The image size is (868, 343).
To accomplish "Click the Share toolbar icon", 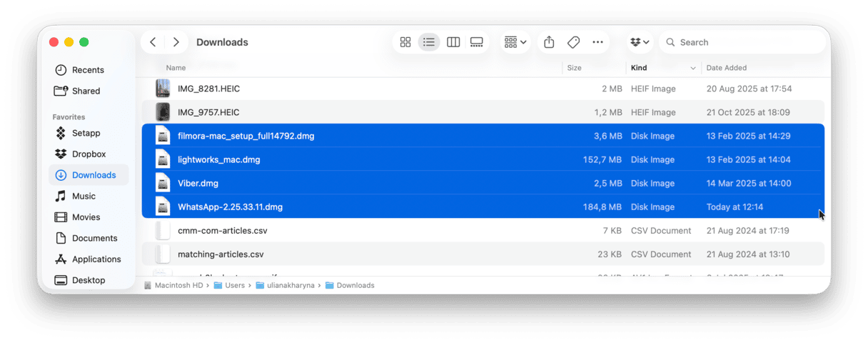I will pos(549,42).
